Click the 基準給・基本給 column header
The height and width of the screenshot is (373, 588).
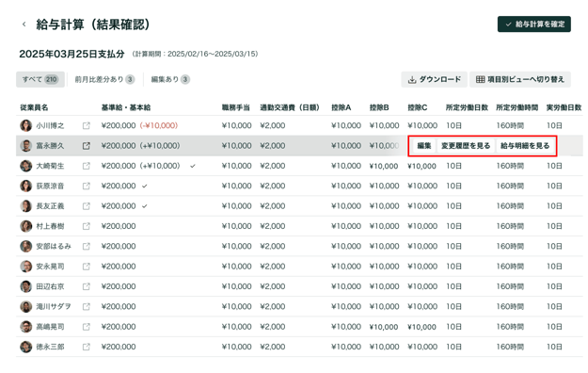126,107
